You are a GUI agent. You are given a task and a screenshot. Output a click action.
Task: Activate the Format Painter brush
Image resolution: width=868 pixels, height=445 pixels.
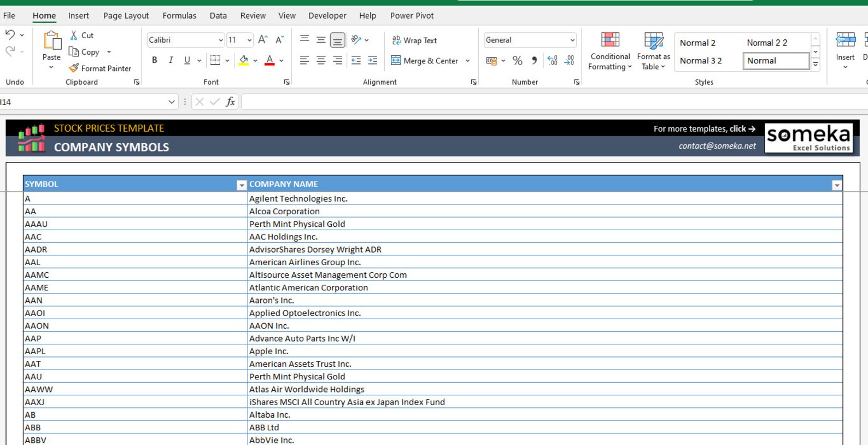(74, 68)
